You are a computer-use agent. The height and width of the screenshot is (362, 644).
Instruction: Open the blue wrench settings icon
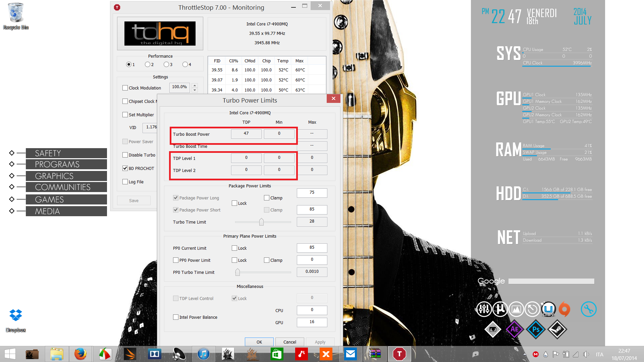click(589, 309)
